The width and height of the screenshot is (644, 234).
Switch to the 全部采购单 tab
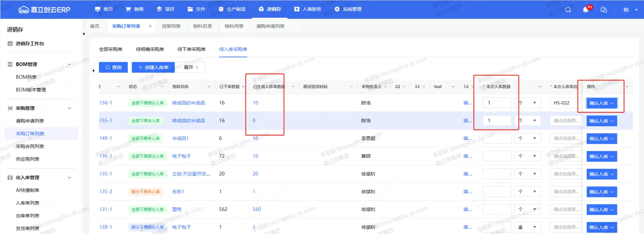coord(111,49)
